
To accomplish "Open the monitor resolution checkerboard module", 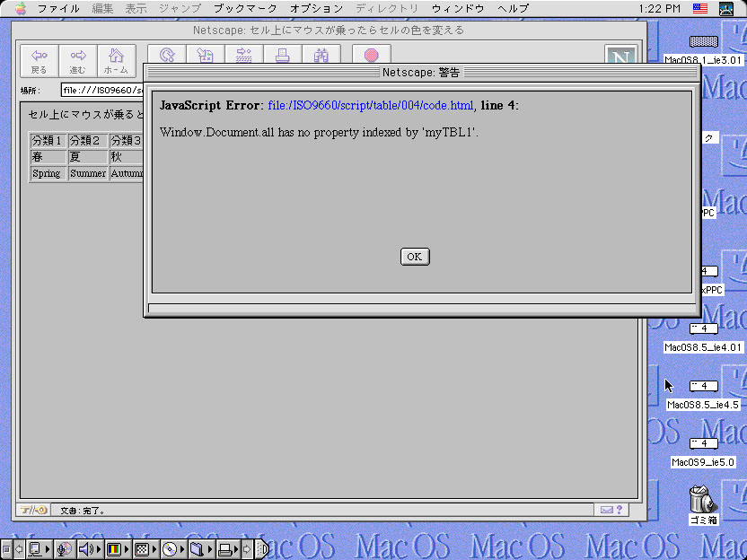I will pos(145,549).
